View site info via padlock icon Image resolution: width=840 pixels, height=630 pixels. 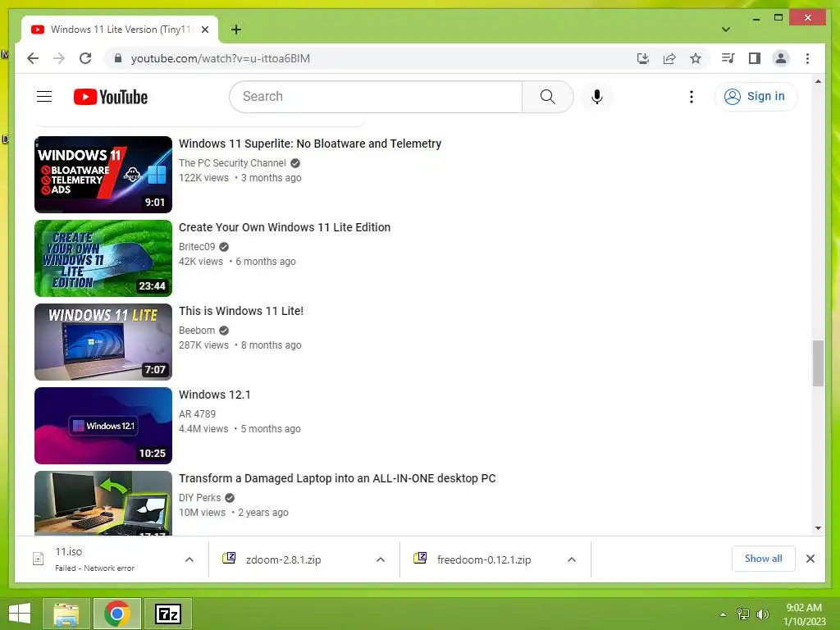tap(118, 58)
